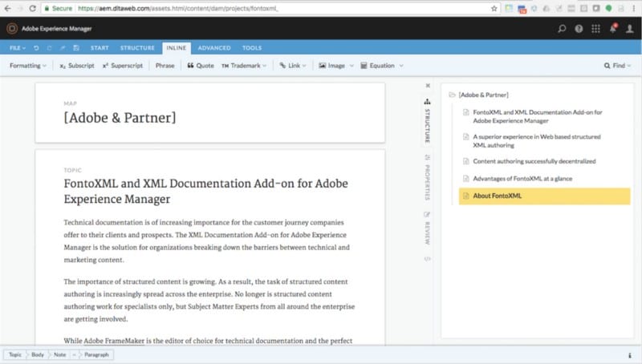Screen dimensions: 642x364
Task: Click the Image toolbar button
Action: 332,66
